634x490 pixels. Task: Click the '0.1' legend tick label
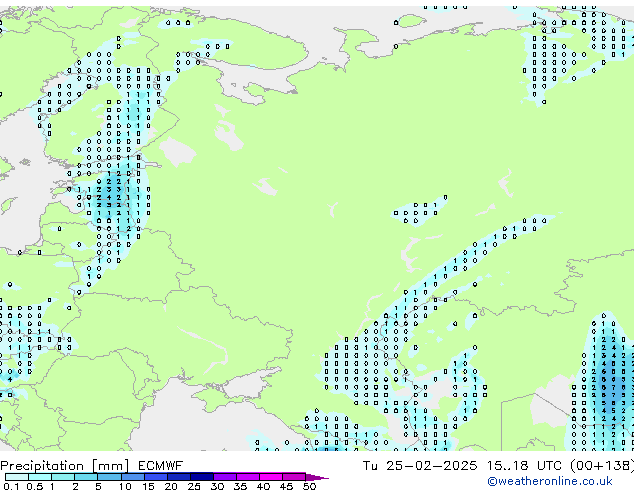coord(11,486)
